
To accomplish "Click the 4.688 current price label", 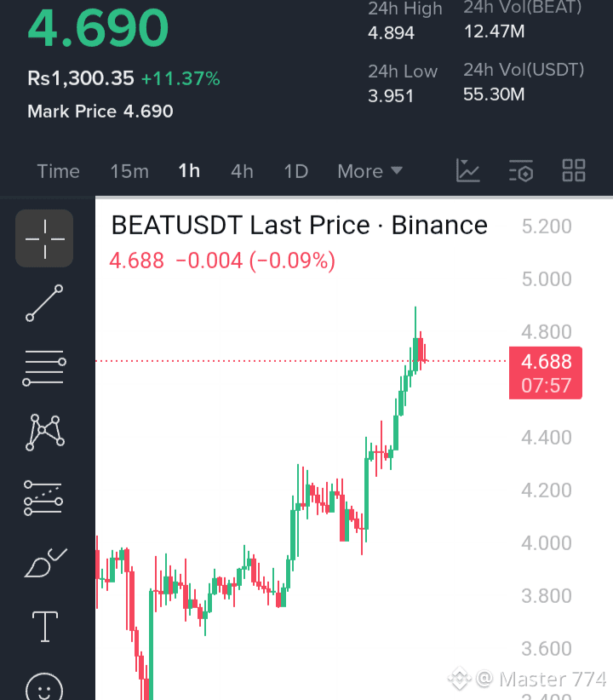I will [546, 373].
